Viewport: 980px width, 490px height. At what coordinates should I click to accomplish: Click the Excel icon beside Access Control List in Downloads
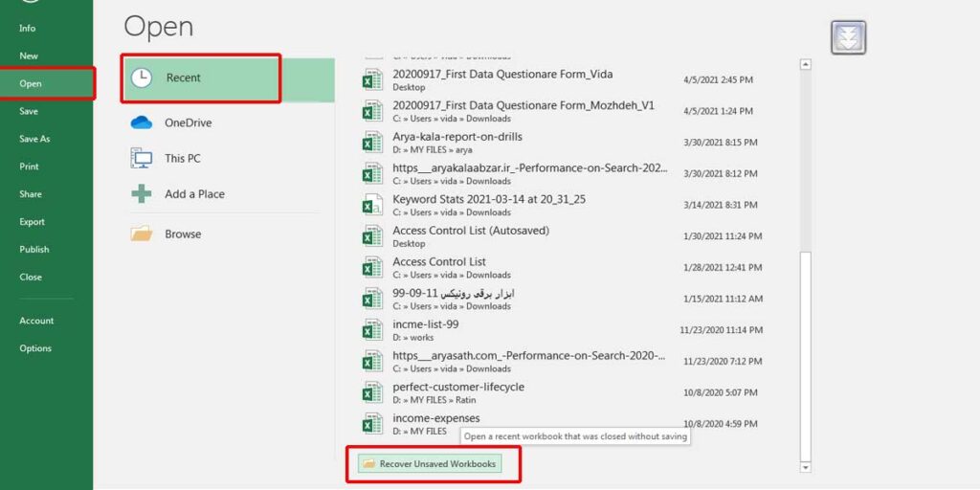372,268
